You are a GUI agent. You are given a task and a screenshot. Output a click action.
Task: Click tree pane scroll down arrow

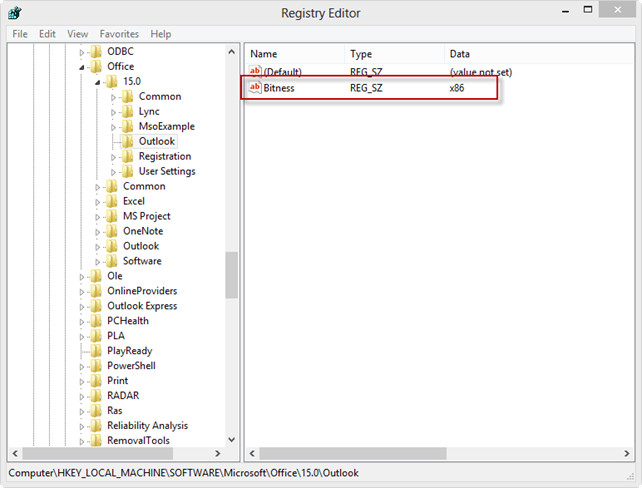point(231,440)
